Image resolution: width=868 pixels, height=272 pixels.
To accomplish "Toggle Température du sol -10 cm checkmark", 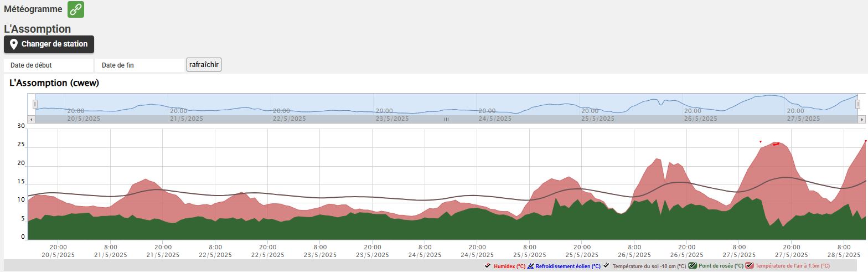I will coord(607,266).
